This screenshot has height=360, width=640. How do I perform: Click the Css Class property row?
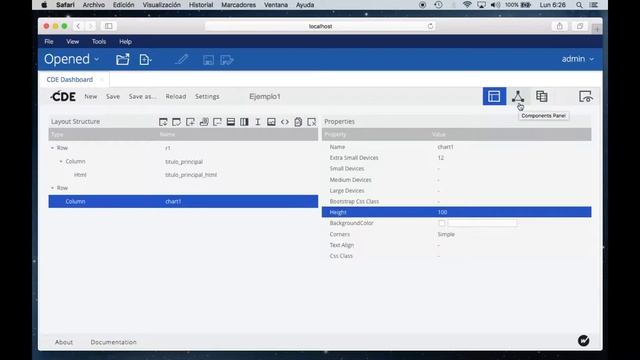[456, 256]
